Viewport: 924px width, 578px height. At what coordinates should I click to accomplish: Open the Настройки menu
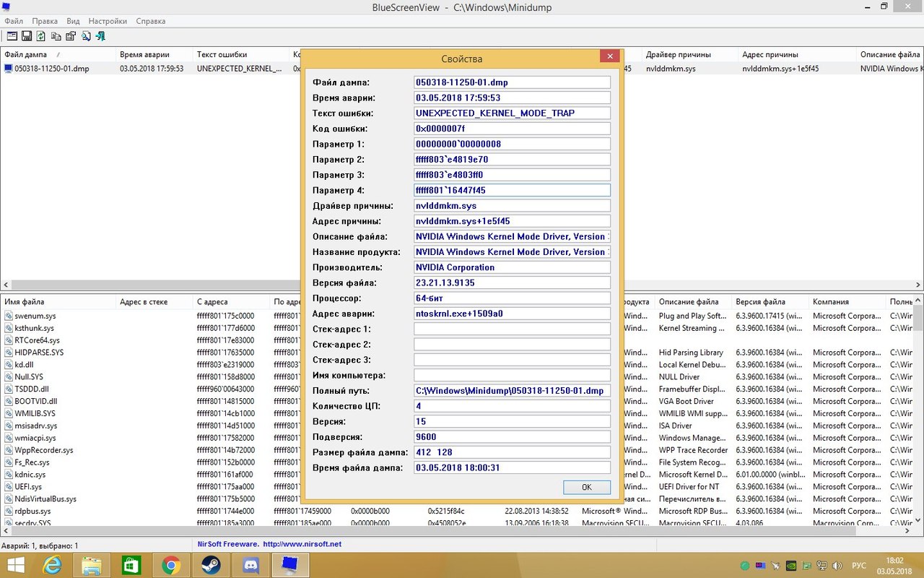pyautogui.click(x=108, y=21)
